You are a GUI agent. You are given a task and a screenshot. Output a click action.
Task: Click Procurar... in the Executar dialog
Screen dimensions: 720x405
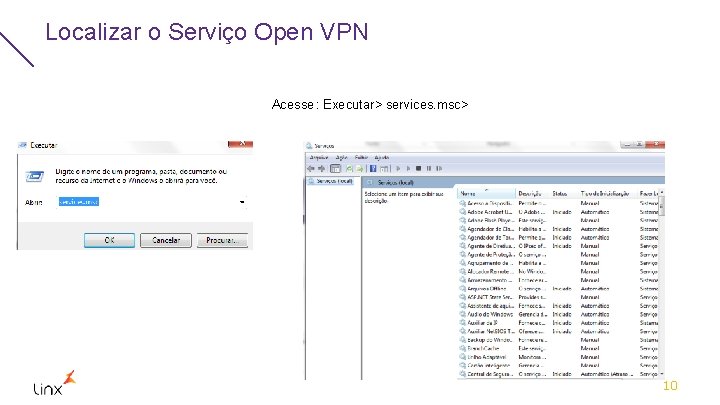point(222,240)
